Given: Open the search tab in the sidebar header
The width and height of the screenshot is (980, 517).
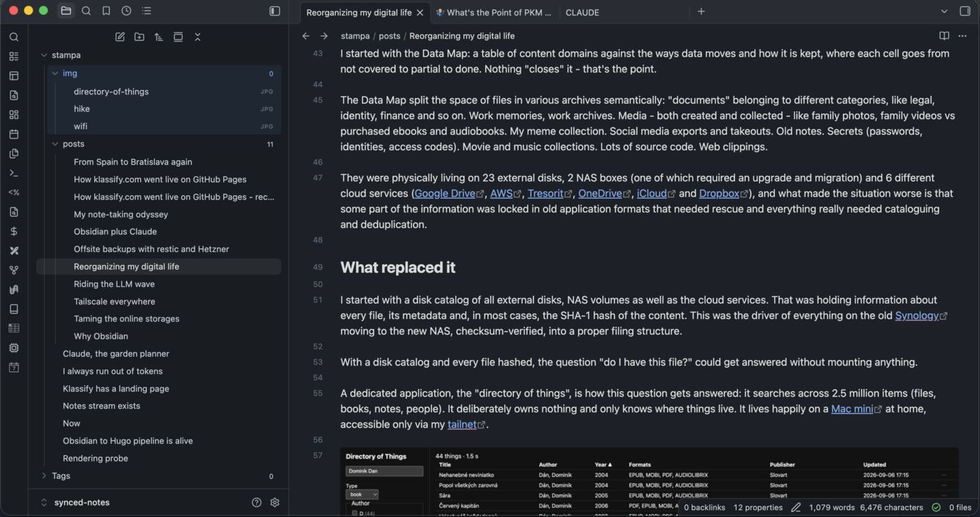Looking at the screenshot, I should [86, 10].
